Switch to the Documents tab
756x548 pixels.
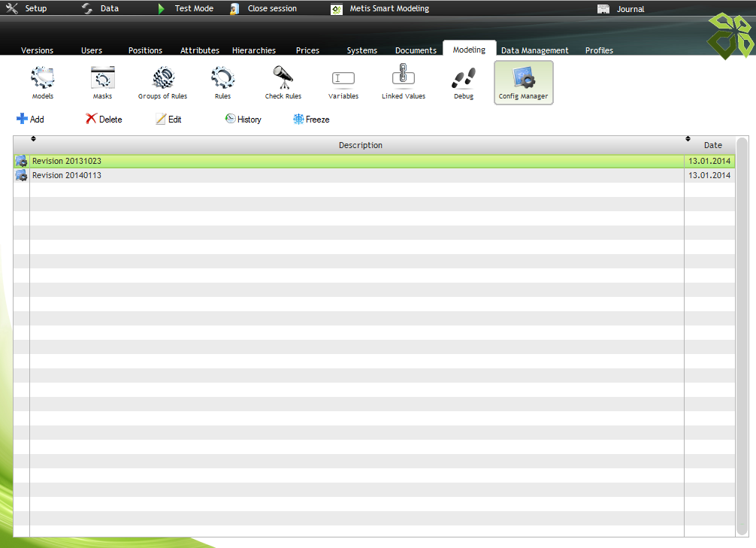(416, 50)
